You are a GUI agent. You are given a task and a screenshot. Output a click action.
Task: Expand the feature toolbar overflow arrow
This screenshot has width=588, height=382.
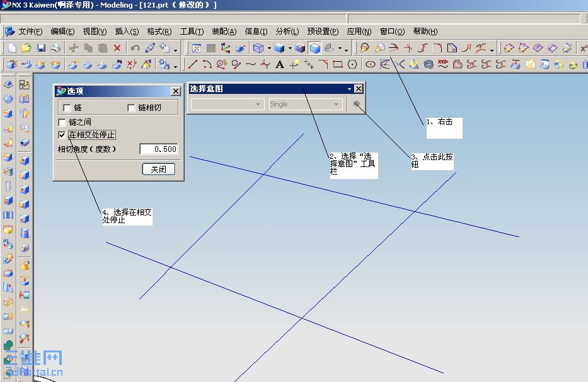[x=175, y=67]
